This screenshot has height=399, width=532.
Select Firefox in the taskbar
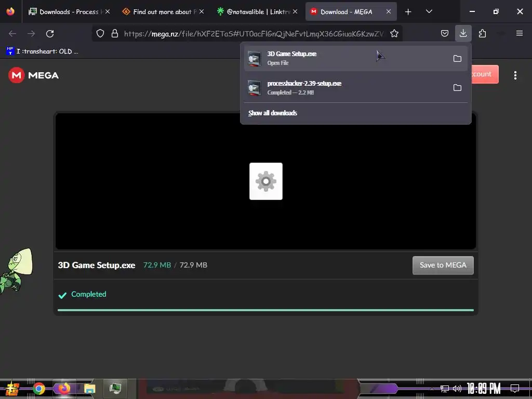64,389
